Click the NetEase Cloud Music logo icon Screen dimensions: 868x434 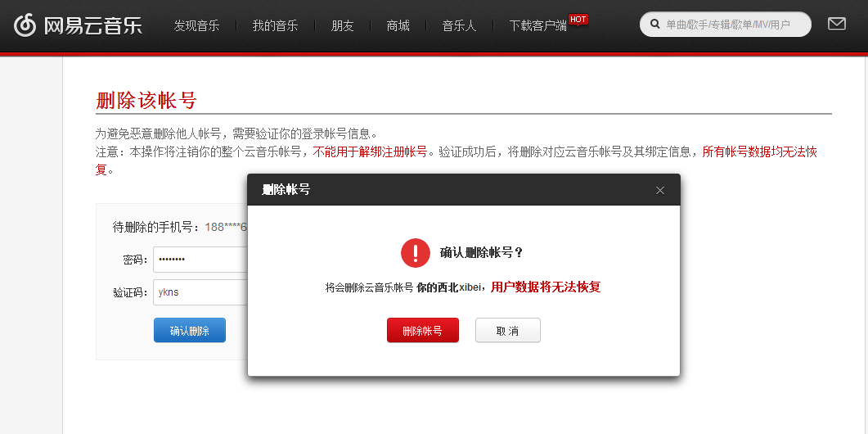click(25, 25)
